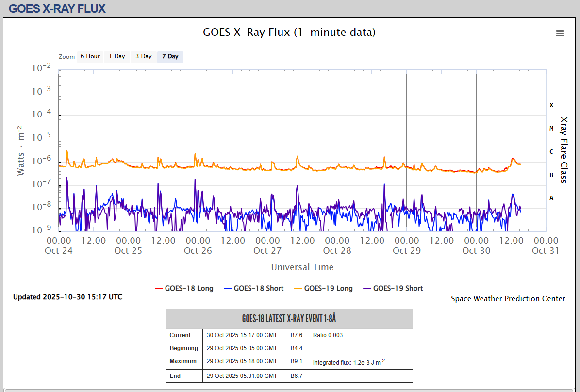Hide the GOES-18 Short series

click(253, 288)
